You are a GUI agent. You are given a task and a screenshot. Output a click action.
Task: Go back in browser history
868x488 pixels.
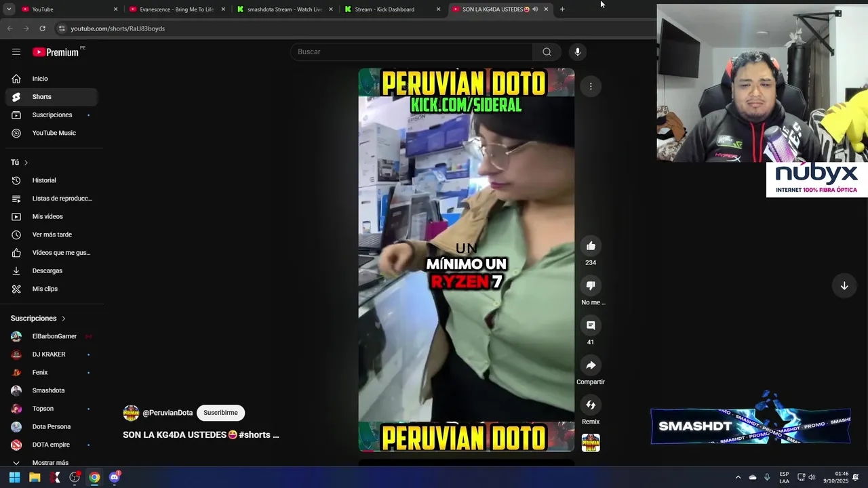9,28
